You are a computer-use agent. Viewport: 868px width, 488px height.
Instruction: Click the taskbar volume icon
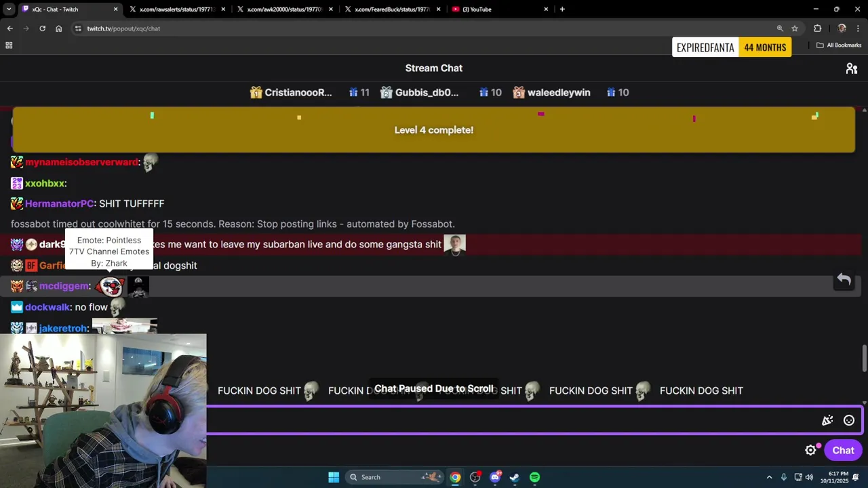coord(809,477)
